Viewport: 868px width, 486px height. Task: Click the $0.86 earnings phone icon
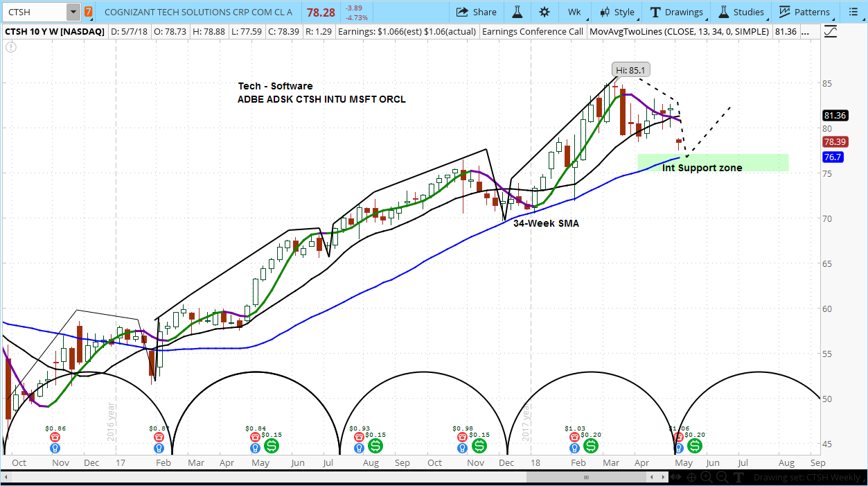(x=55, y=437)
